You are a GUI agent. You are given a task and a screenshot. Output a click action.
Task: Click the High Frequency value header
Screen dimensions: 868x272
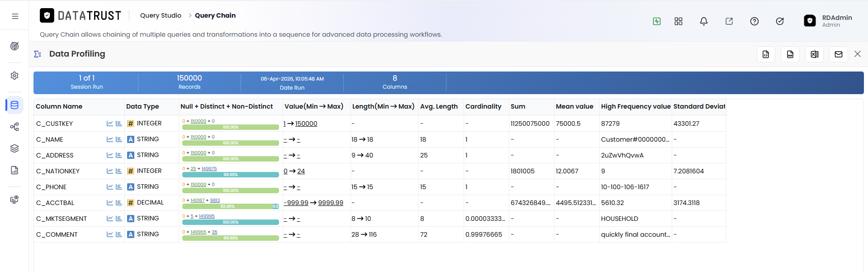[x=636, y=106]
